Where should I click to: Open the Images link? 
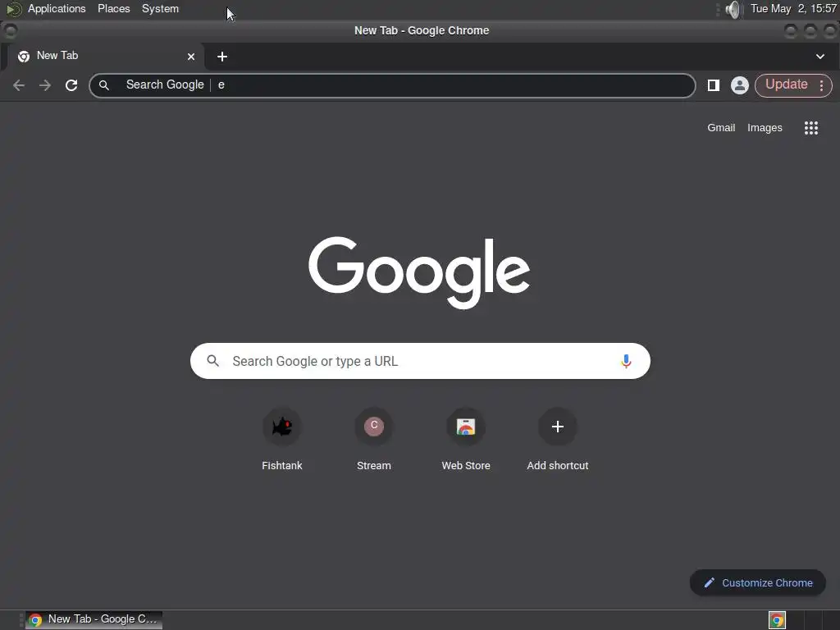click(765, 127)
